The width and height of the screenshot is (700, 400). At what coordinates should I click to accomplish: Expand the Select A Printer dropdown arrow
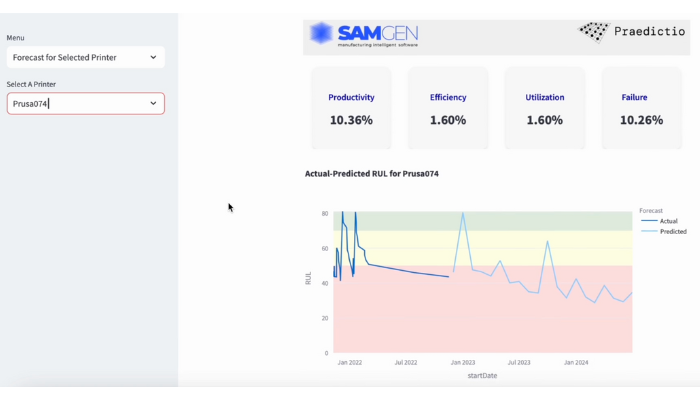point(153,104)
